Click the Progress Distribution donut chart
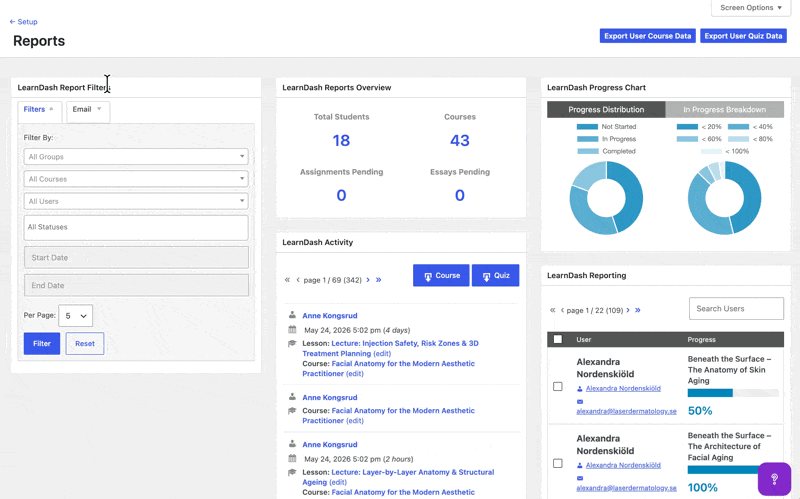The width and height of the screenshot is (800, 499). pyautogui.click(x=606, y=198)
